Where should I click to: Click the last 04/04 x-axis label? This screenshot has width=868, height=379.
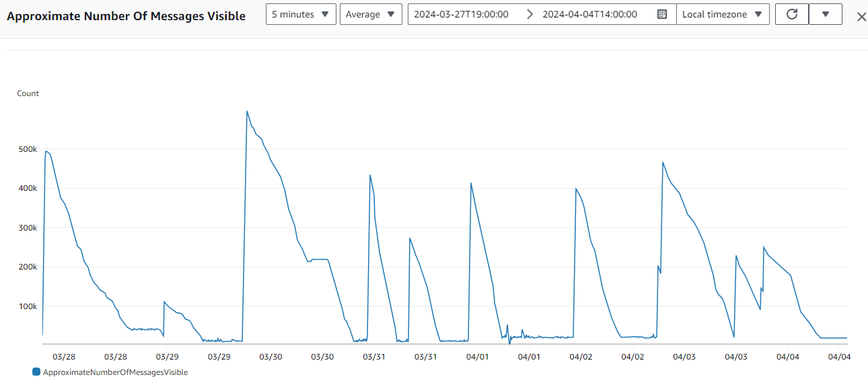[x=839, y=357]
